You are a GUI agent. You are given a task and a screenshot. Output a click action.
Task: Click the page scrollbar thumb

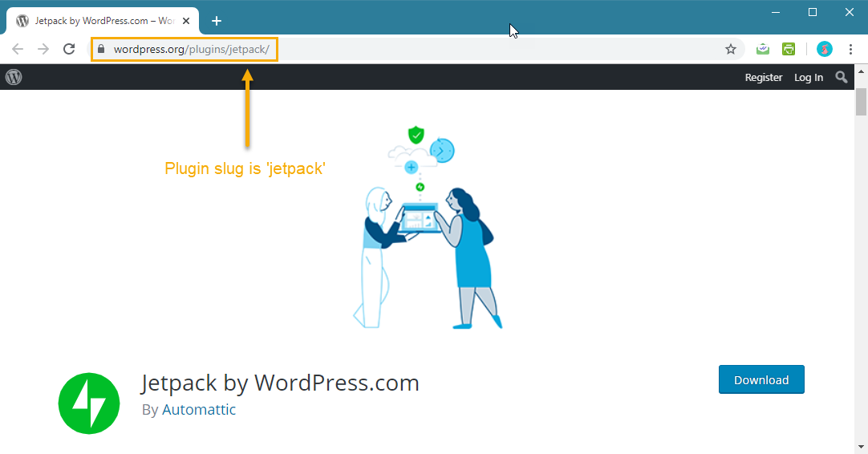click(861, 102)
